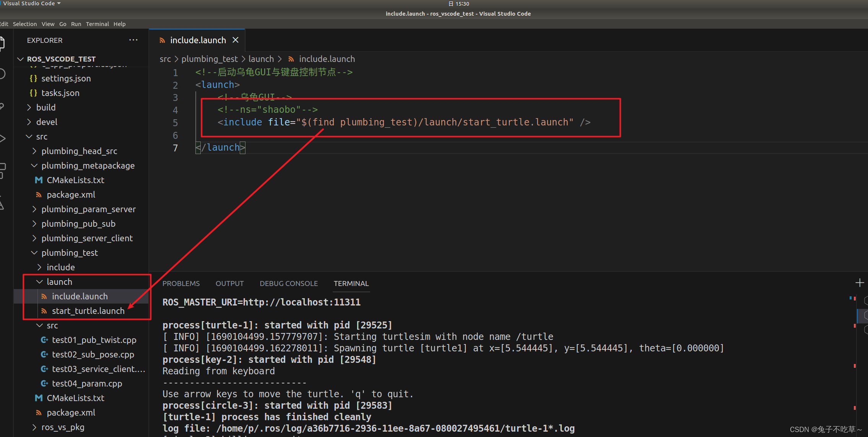868x437 pixels.
Task: Click the plumbing_test breadcrumb segment
Action: 209,59
